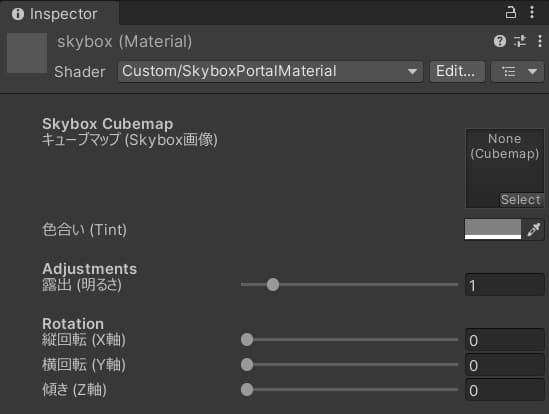
Task: Click the X-axis rotation slider handle
Action: point(247,340)
